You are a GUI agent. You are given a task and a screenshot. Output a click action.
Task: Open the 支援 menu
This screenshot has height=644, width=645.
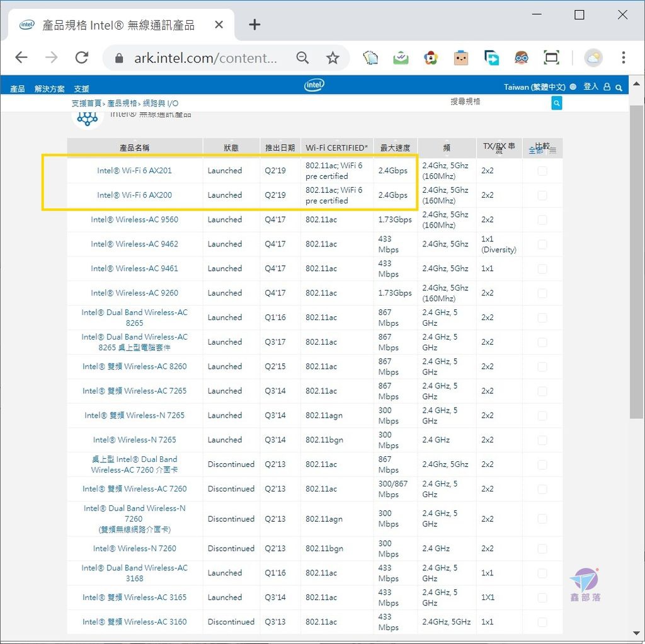pyautogui.click(x=81, y=88)
